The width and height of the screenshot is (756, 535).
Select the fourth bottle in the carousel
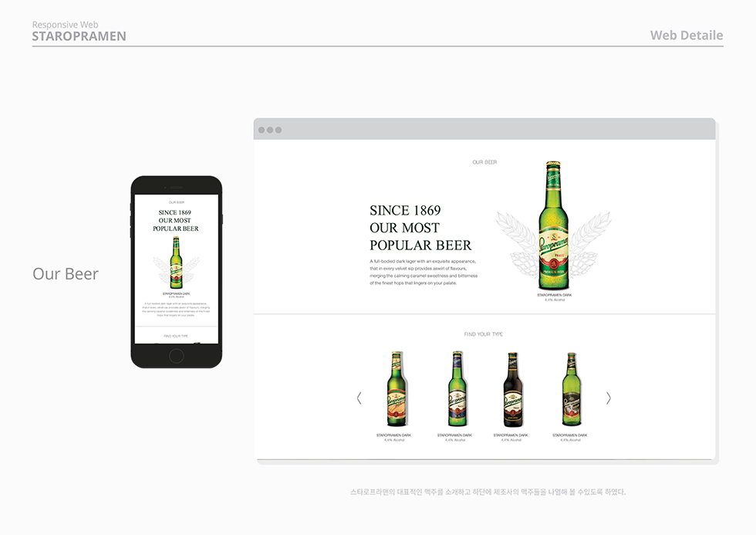pos(571,390)
